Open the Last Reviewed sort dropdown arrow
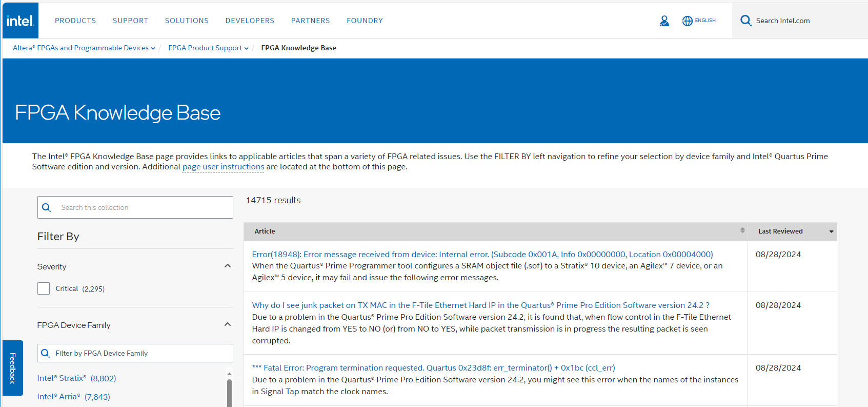 coord(832,232)
